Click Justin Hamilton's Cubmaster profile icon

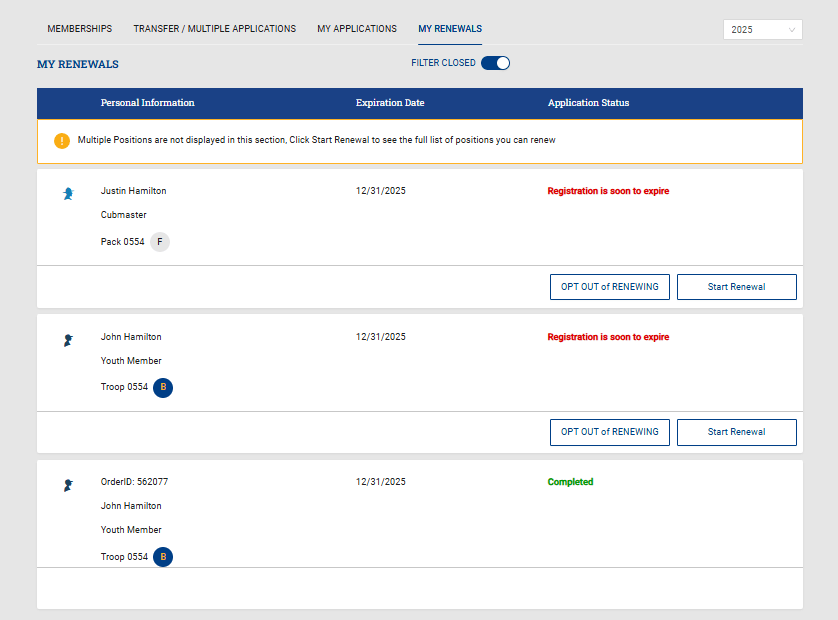pos(67,194)
